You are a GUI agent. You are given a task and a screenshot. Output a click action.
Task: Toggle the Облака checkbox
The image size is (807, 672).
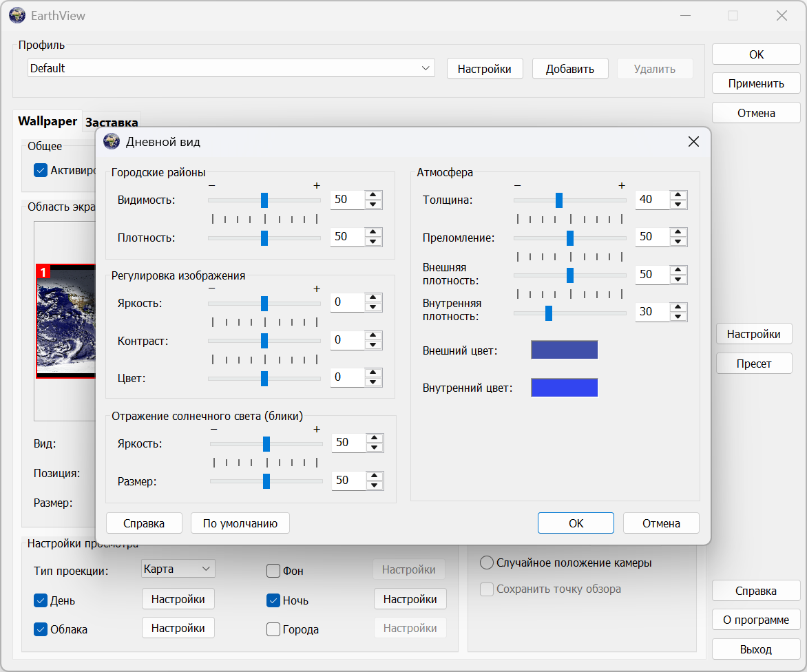coord(41,629)
